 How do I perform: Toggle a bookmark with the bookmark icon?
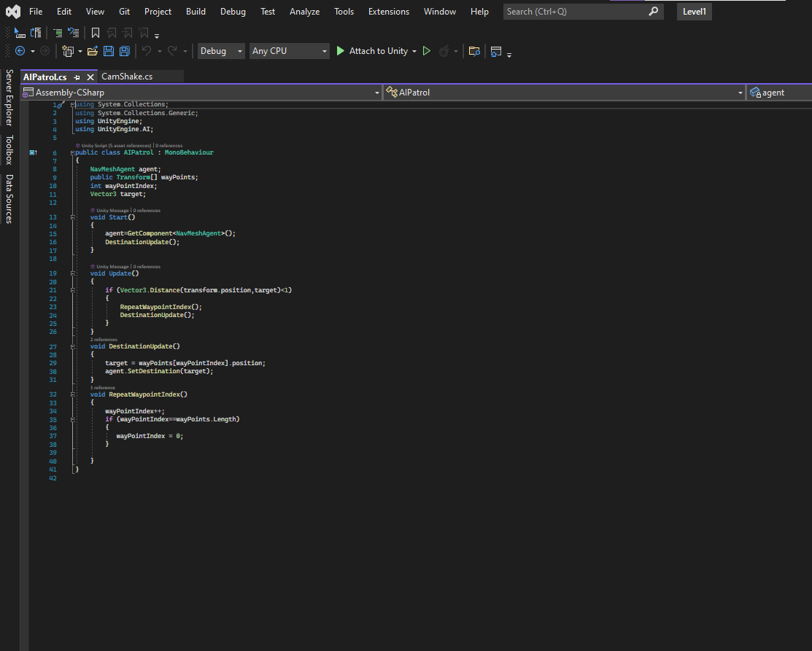(x=96, y=33)
